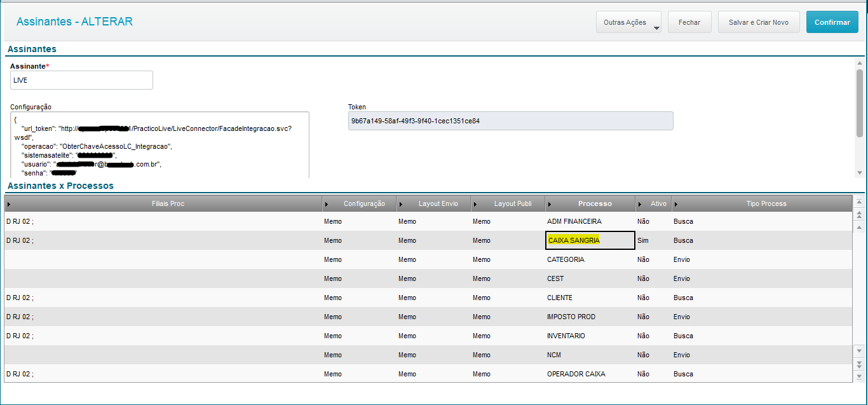The height and width of the screenshot is (405, 868).
Task: Expand the Filiais Proc column arrow
Action: (x=9, y=204)
